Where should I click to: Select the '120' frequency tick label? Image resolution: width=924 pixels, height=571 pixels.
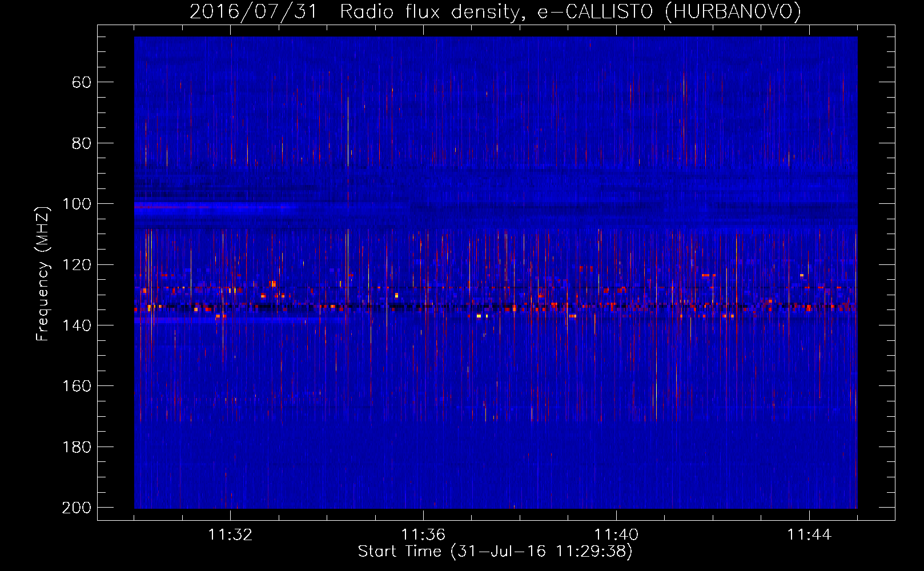[x=77, y=264]
